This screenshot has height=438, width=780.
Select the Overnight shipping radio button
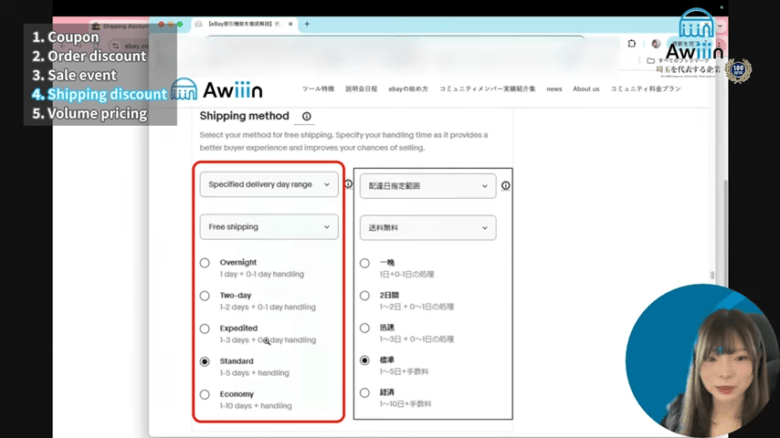205,263
